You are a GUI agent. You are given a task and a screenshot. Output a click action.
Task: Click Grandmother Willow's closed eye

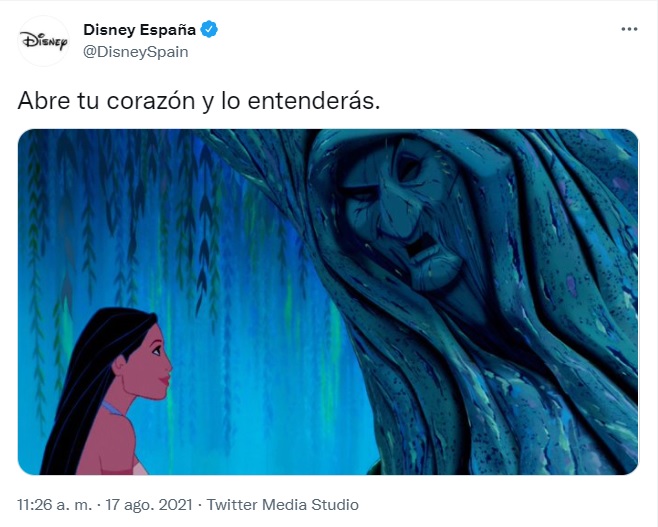point(363,196)
